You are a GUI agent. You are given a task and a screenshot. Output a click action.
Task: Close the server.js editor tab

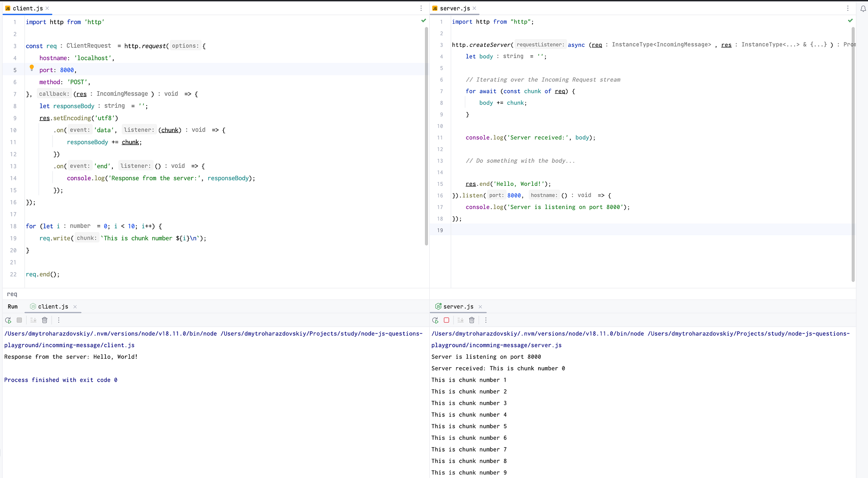[474, 8]
